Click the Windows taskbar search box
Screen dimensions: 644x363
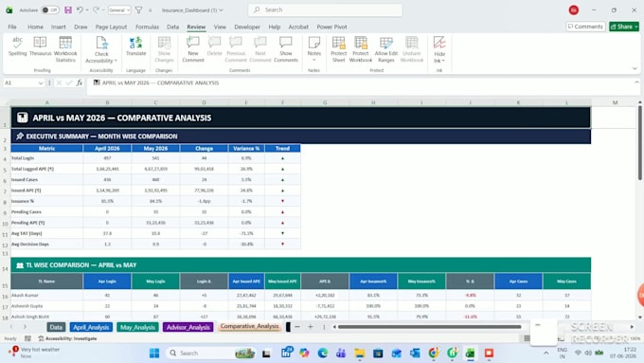point(211,354)
